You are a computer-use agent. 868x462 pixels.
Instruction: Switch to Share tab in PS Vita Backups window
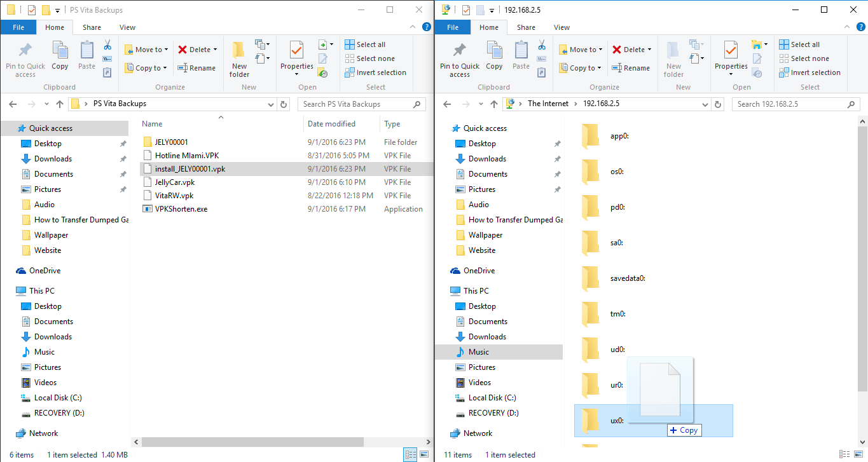[92, 27]
